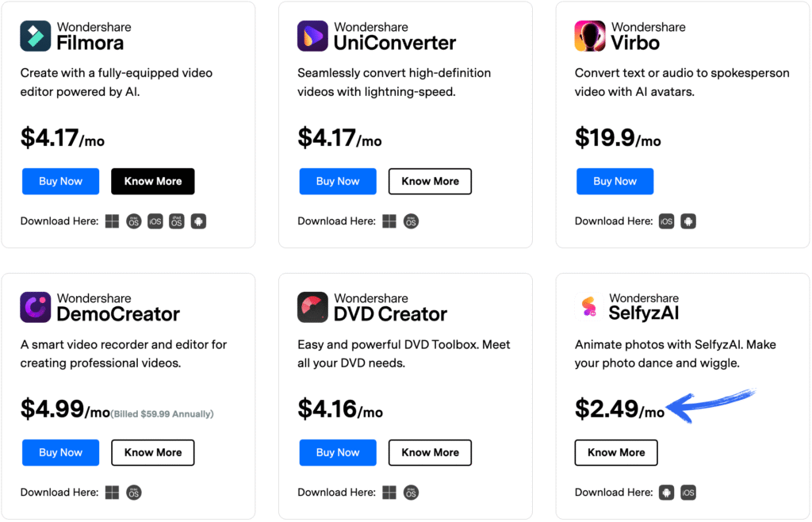The height and width of the screenshot is (522, 812).
Task: Click Virbo Buy Now button
Action: (615, 181)
